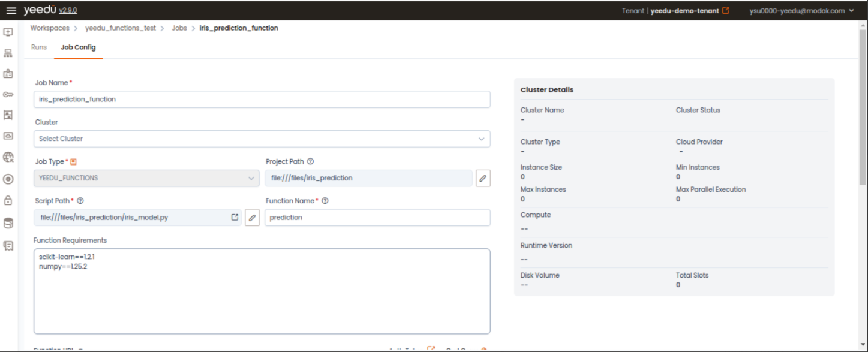Click the Max Parallel Execution label

(711, 189)
